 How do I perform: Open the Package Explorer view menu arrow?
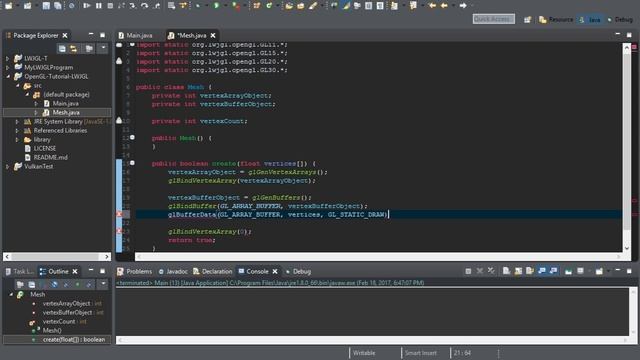[103, 48]
